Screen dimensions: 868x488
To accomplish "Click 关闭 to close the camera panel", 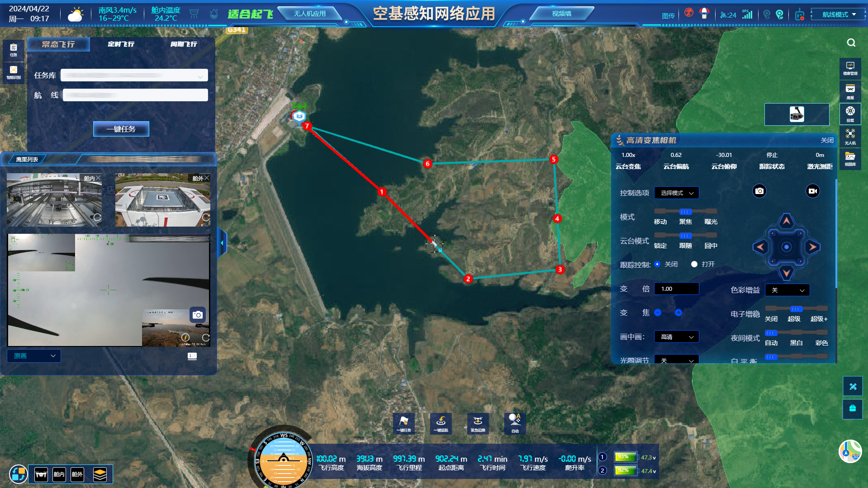I will click(x=827, y=141).
